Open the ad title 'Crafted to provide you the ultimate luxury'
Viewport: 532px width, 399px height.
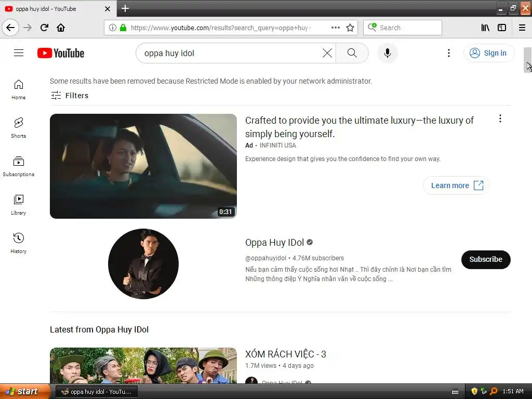tap(360, 127)
